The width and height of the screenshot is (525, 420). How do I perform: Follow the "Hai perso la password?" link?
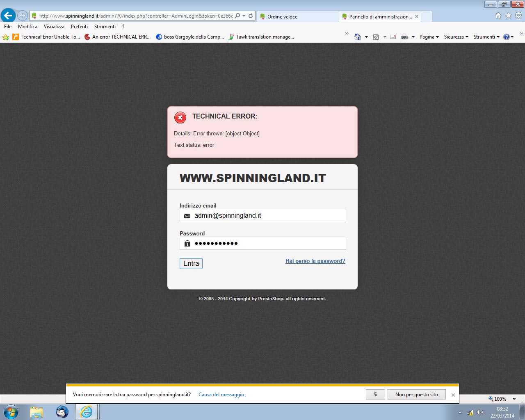[315, 261]
